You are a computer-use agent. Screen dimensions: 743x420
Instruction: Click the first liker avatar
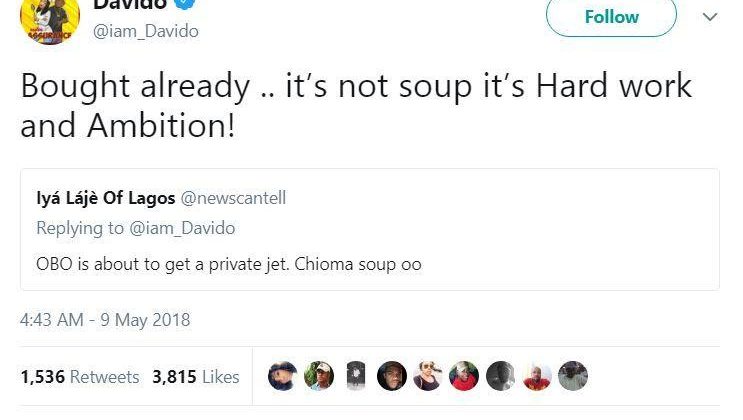283,376
